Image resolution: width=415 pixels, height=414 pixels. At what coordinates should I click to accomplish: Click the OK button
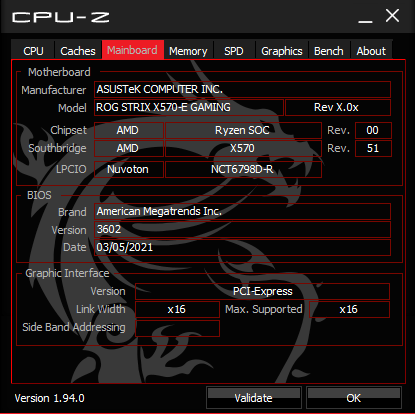tap(354, 398)
